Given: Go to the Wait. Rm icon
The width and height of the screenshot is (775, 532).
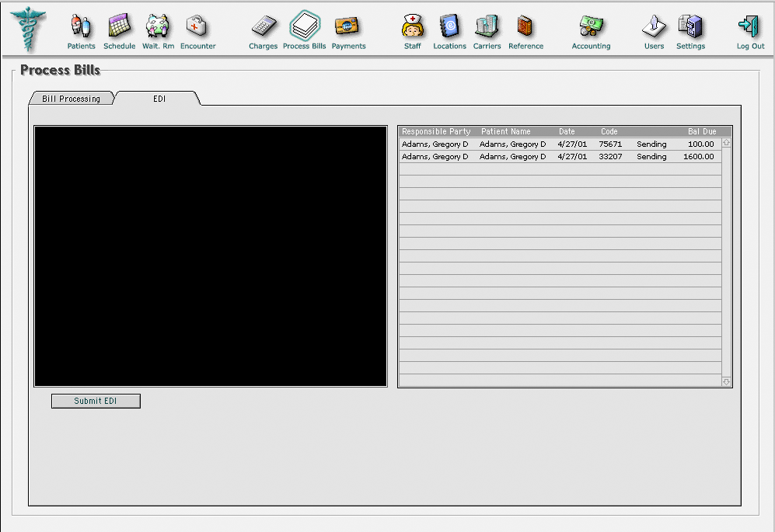Looking at the screenshot, I should [x=158, y=26].
